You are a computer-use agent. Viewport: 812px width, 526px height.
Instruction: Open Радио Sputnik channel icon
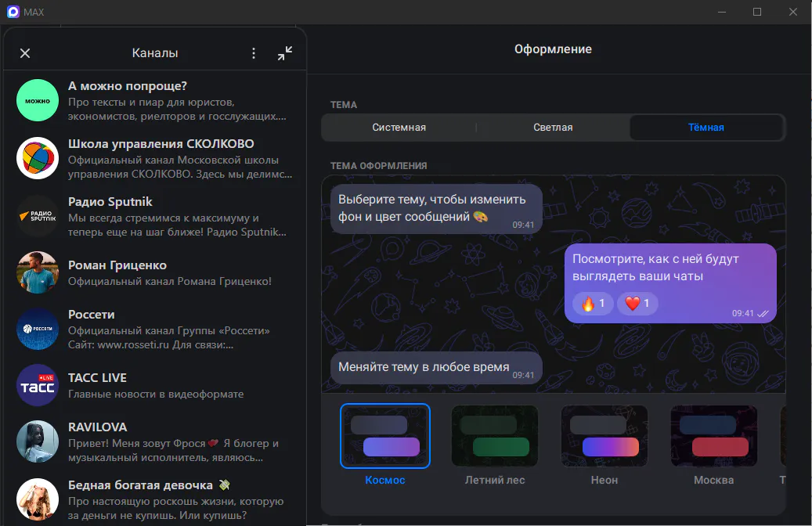pyautogui.click(x=38, y=216)
